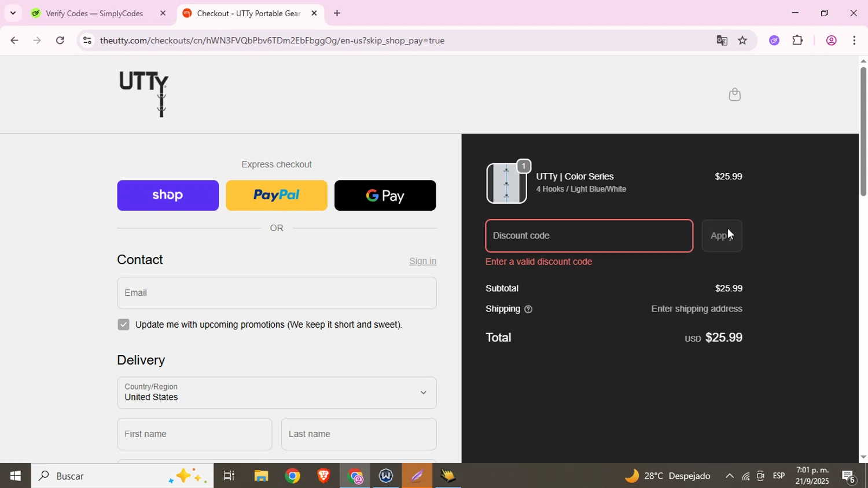This screenshot has height=488, width=868.
Task: Click the UTTy store logo
Action: pos(144,94)
